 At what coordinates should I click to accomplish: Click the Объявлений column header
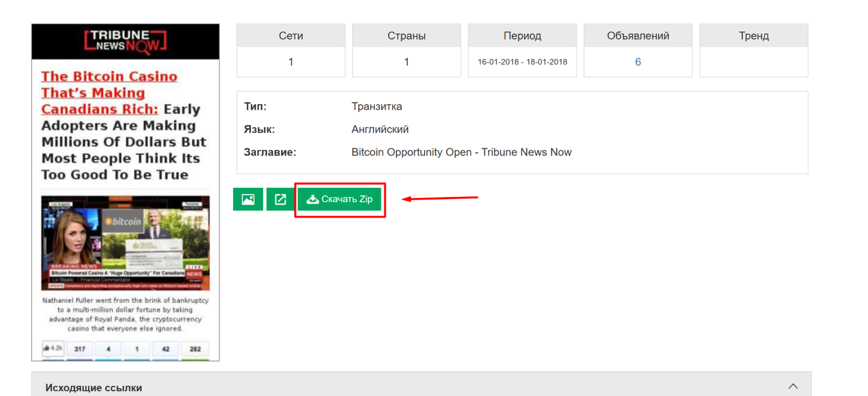[x=638, y=36]
